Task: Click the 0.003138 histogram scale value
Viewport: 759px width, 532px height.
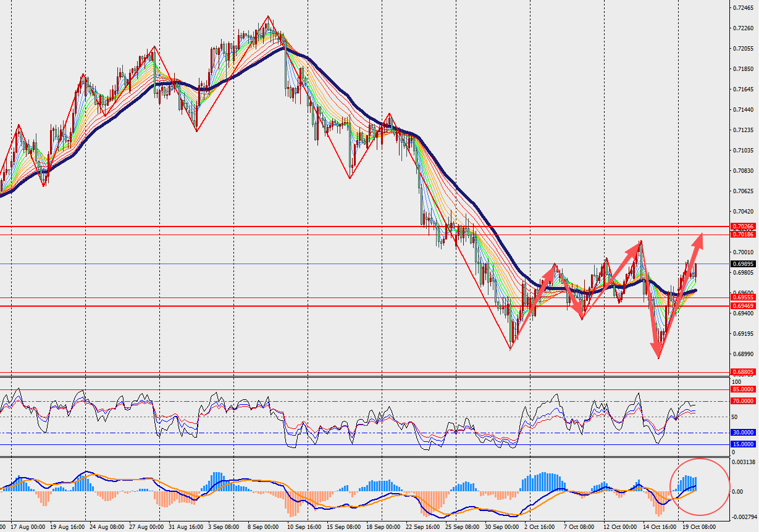Action: 744,462
